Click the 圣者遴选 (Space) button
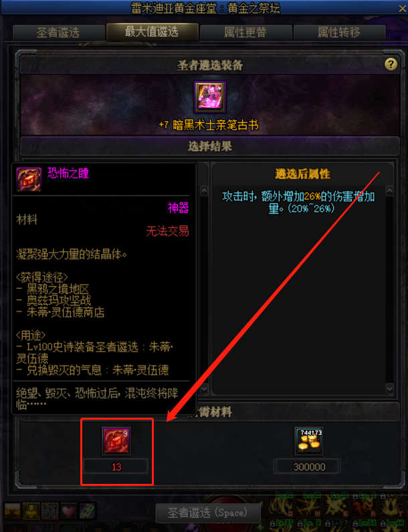 208,513
